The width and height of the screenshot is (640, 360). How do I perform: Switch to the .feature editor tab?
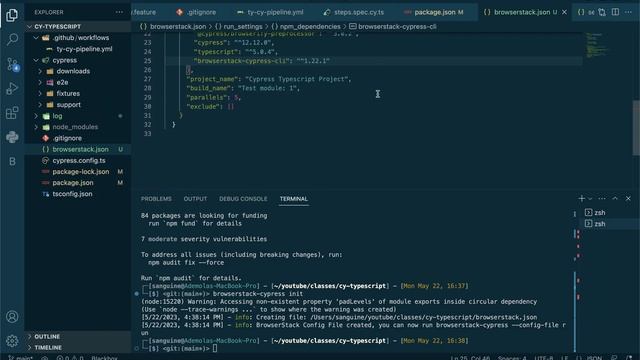click(x=145, y=12)
